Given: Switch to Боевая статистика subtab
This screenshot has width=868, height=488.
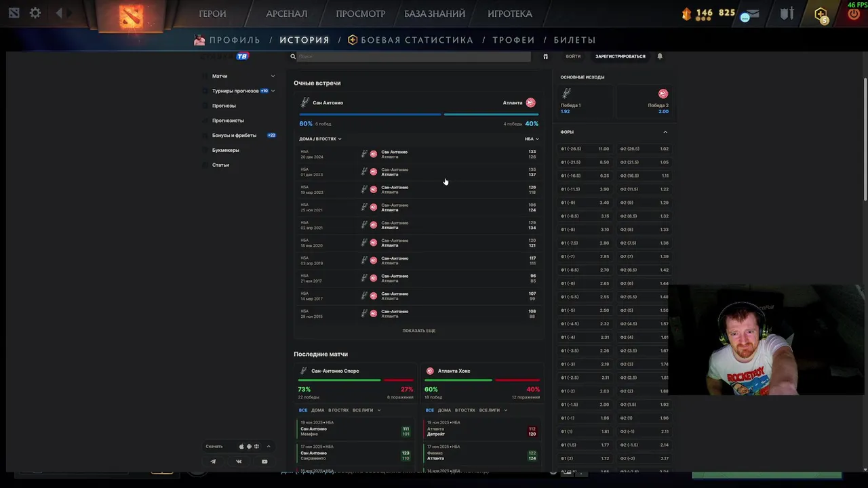Looking at the screenshot, I should point(416,40).
